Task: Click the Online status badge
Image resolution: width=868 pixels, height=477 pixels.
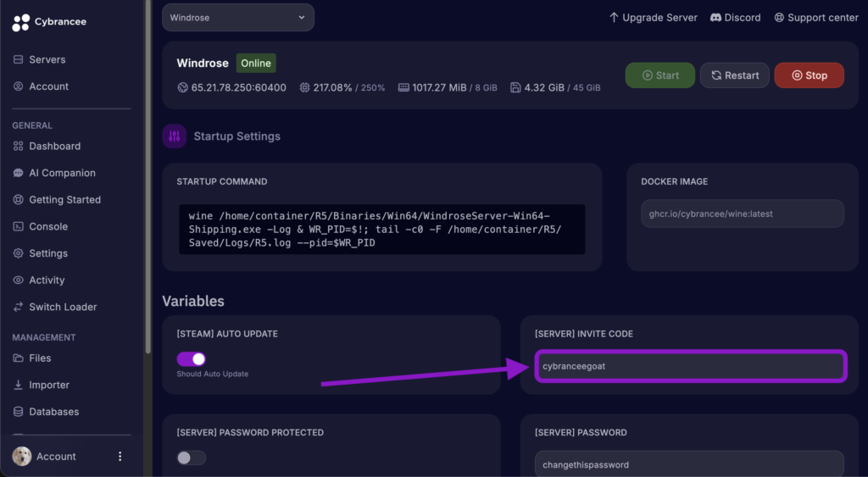Action: point(256,63)
